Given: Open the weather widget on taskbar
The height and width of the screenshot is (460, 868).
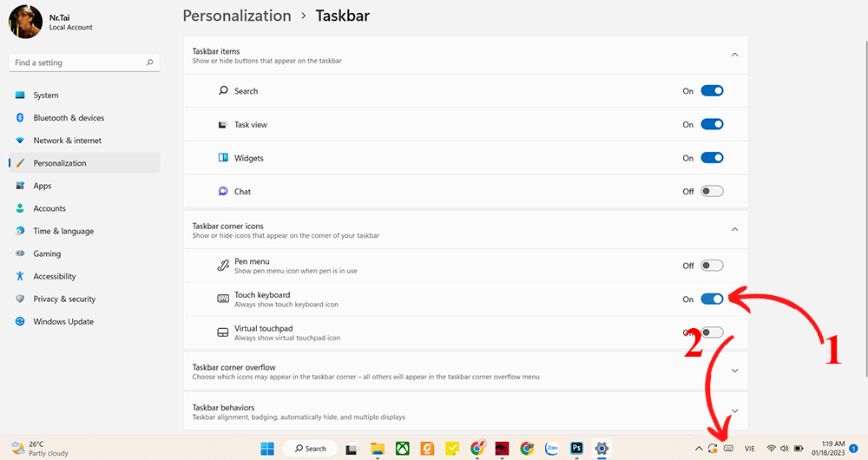Looking at the screenshot, I should click(40, 449).
